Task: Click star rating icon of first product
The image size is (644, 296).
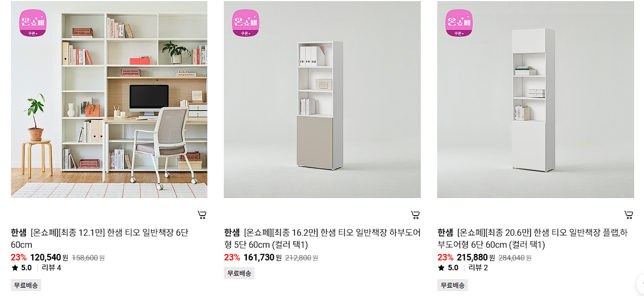Action: tap(15, 268)
